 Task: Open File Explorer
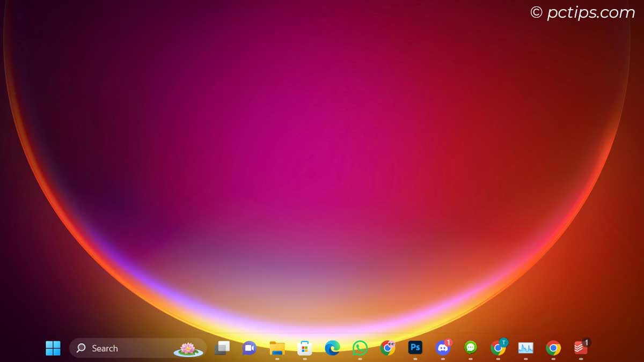click(276, 348)
